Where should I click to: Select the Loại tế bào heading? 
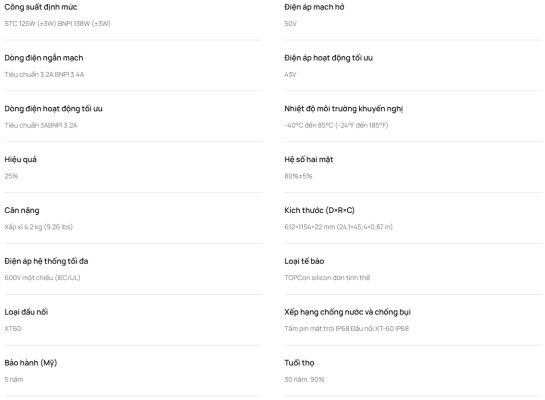point(304,261)
